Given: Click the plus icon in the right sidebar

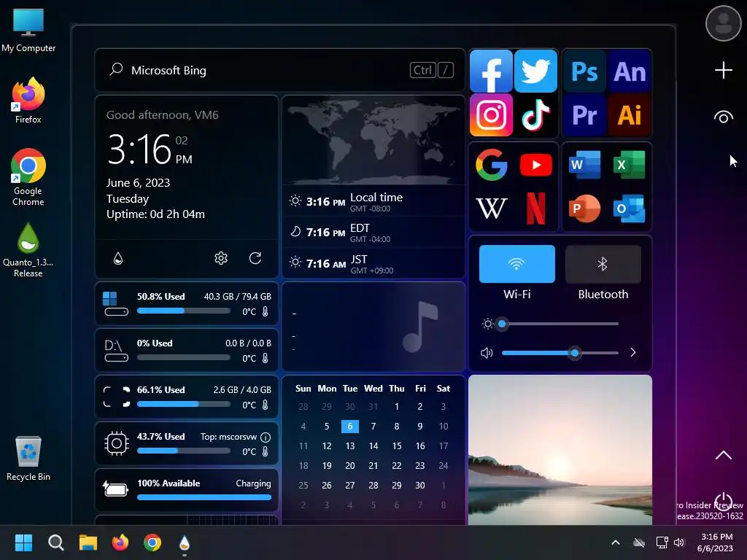Looking at the screenshot, I should coord(723,70).
